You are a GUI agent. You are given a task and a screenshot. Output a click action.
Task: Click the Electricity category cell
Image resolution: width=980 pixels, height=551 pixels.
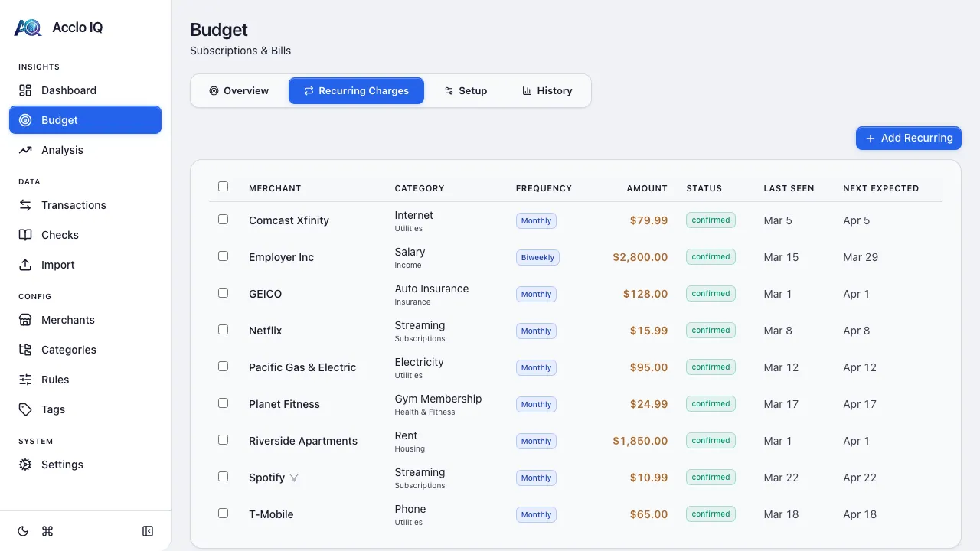(x=419, y=367)
